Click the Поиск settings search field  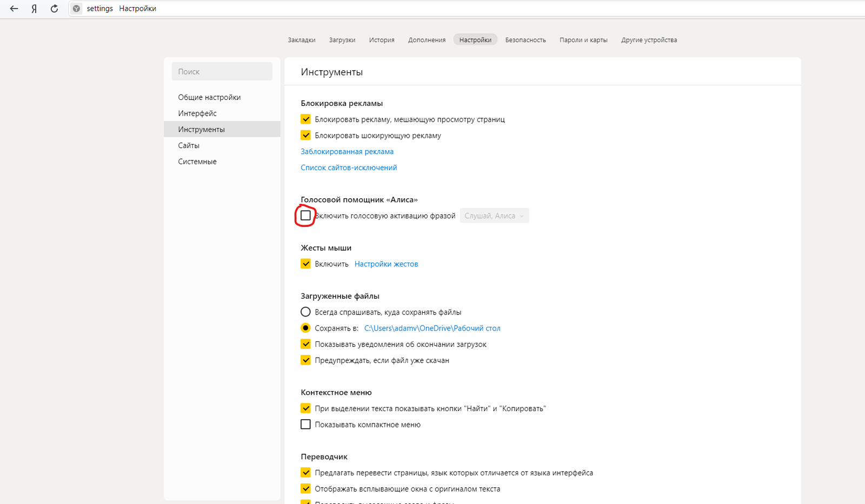(x=222, y=71)
